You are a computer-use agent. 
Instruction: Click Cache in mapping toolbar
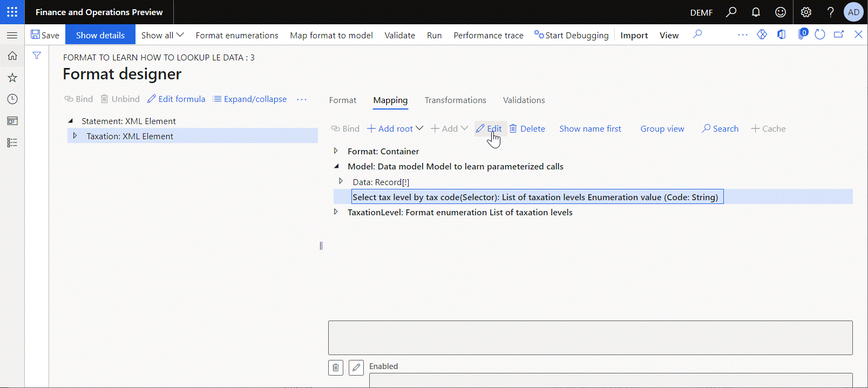click(x=768, y=128)
